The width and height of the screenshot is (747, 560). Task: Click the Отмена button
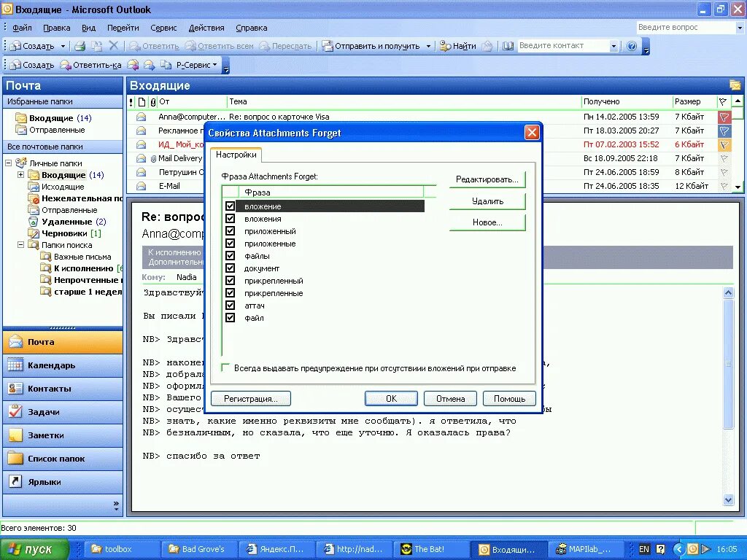pos(450,399)
